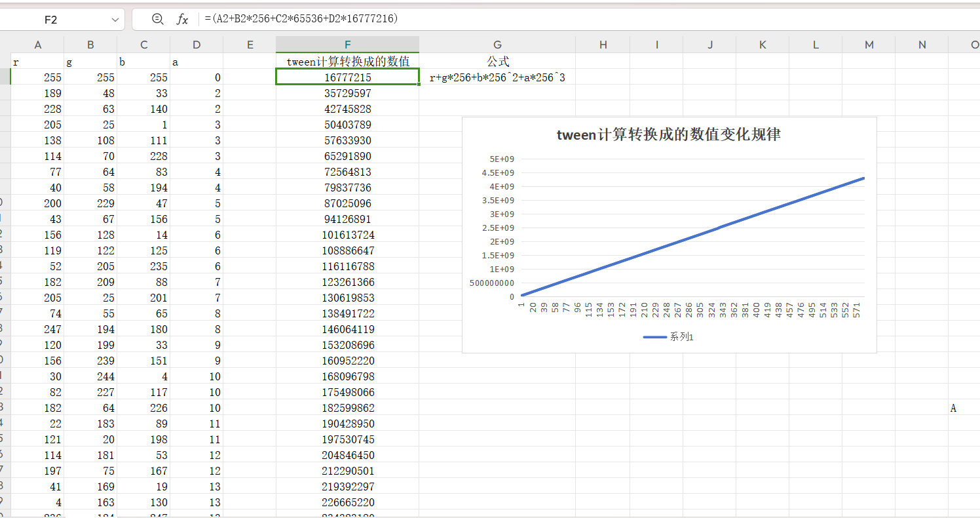The image size is (980, 518).
Task: Click the blue data line in chart
Action: tap(693, 237)
